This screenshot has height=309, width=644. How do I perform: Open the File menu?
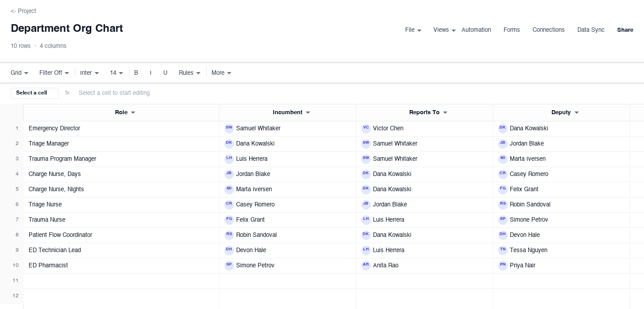(x=413, y=30)
